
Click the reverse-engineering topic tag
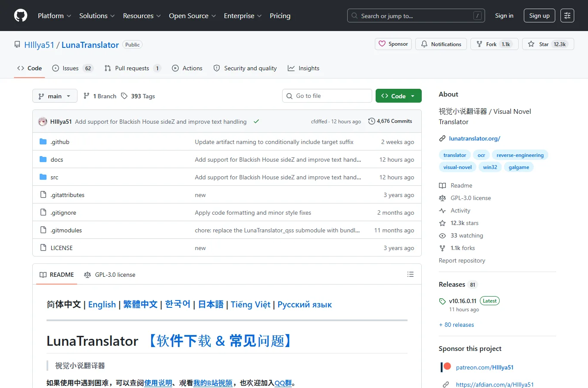(520, 155)
